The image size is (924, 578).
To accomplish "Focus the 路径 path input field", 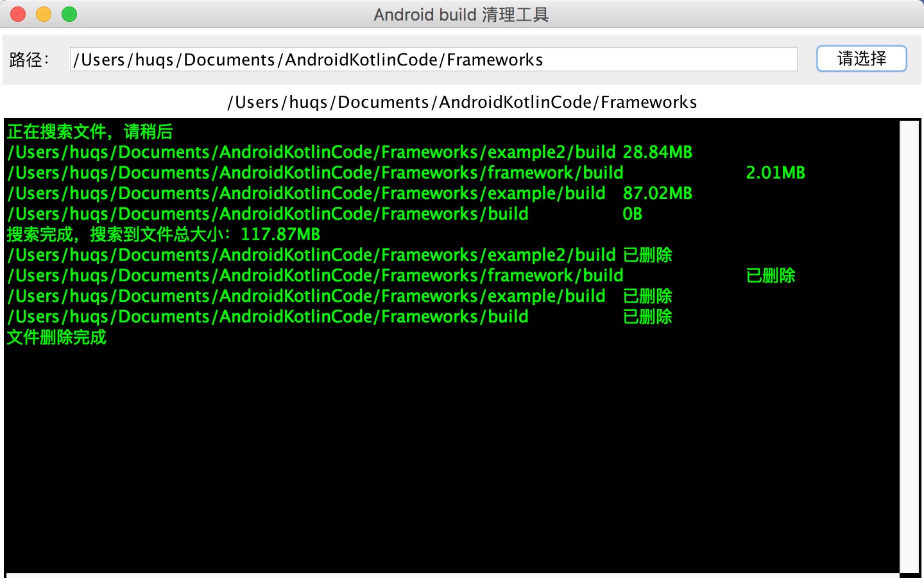I will pos(434,59).
